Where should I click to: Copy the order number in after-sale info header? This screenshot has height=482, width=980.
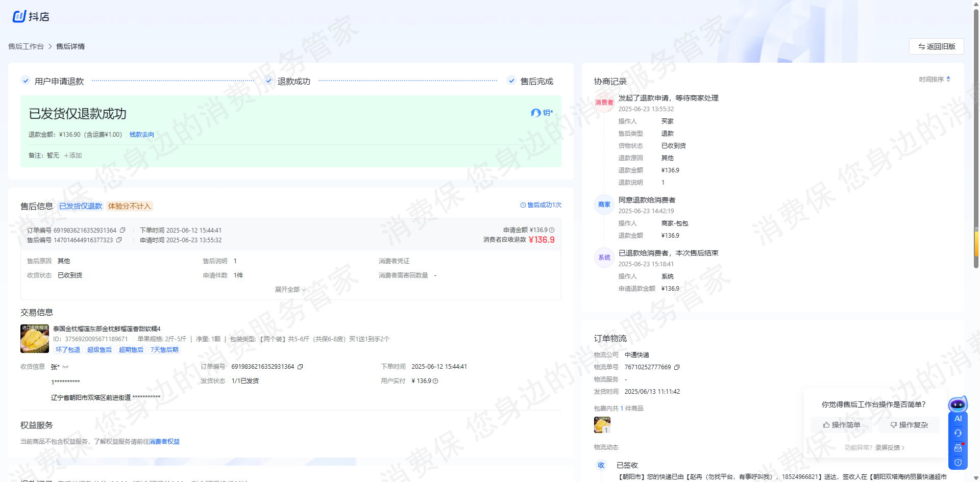tap(122, 231)
